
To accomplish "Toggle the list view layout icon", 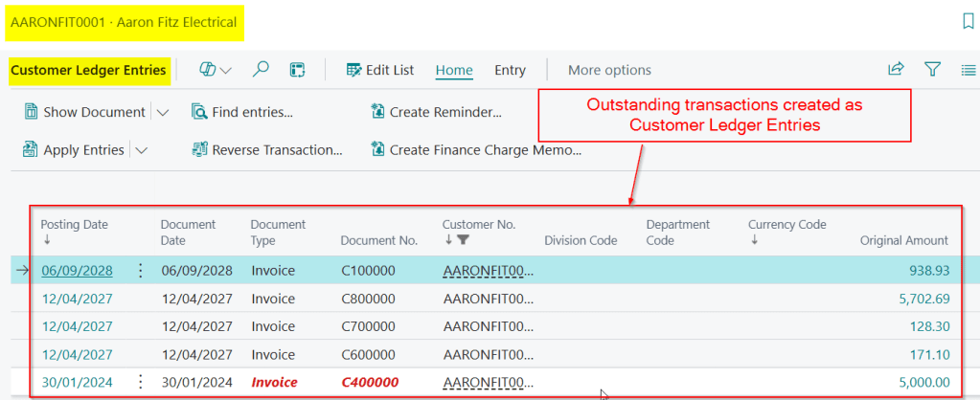I will (968, 69).
